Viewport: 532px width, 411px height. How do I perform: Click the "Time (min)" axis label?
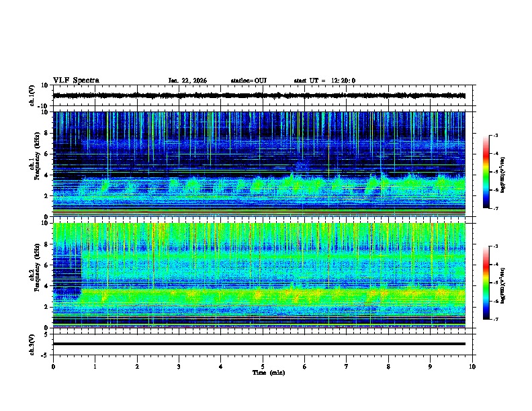click(x=269, y=373)
